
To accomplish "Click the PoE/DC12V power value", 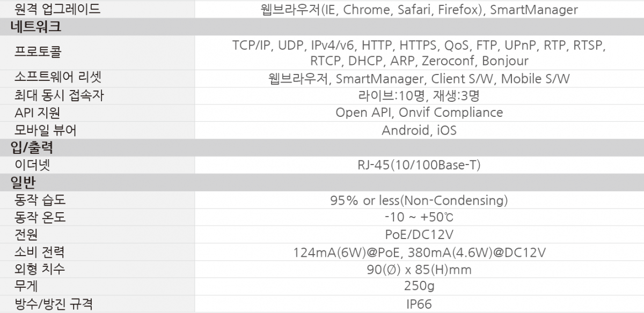I will click(x=419, y=235).
